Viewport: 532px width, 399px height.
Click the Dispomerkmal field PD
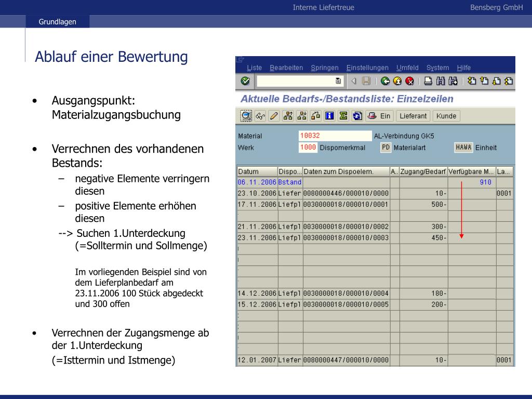(385, 148)
